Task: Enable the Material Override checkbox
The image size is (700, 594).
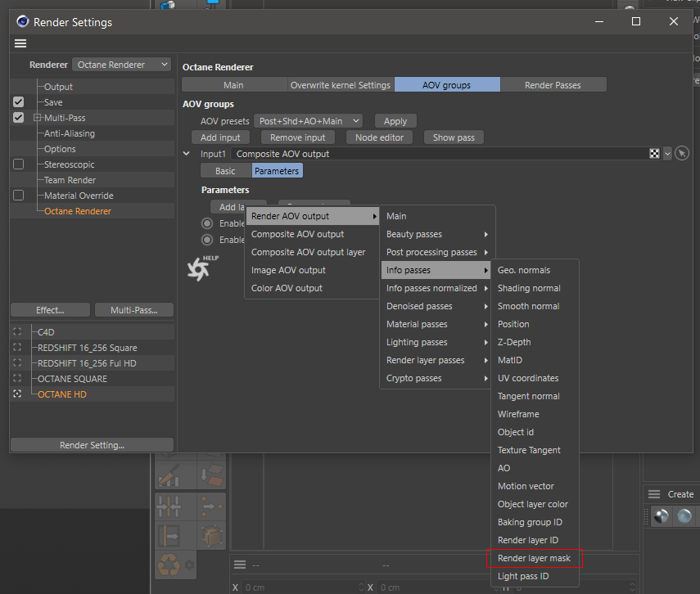Action: coord(18,196)
